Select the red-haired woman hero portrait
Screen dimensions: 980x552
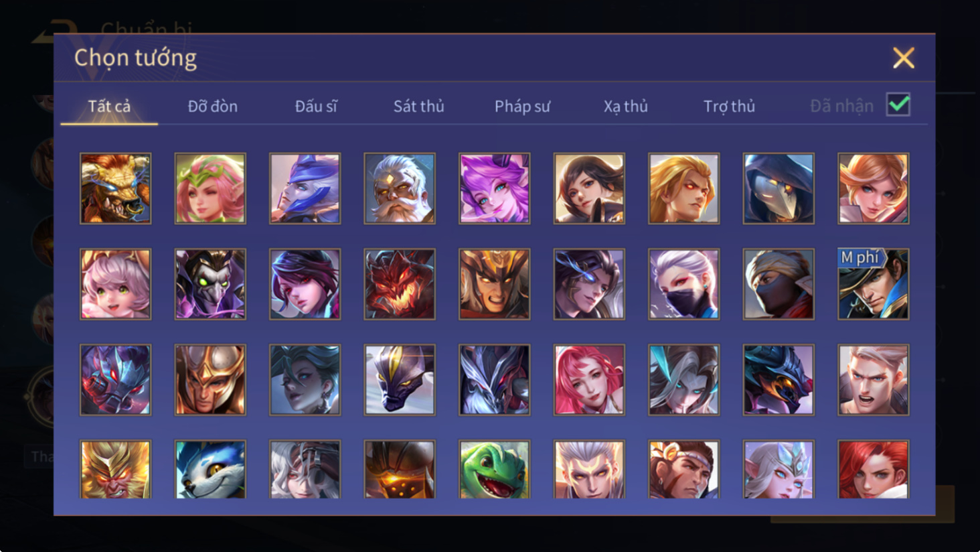(873, 469)
